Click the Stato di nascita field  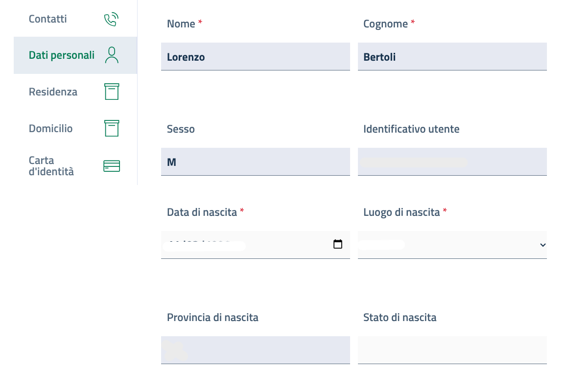pyautogui.click(x=452, y=350)
